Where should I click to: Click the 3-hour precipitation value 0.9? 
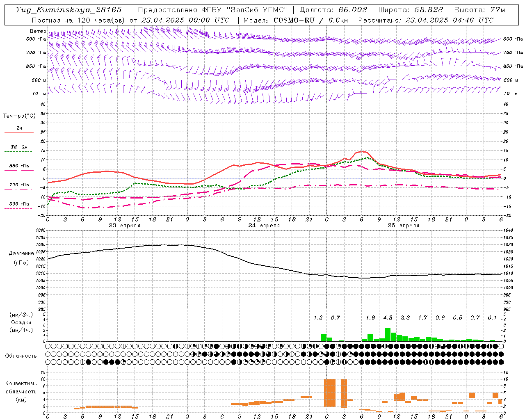coord(440,318)
